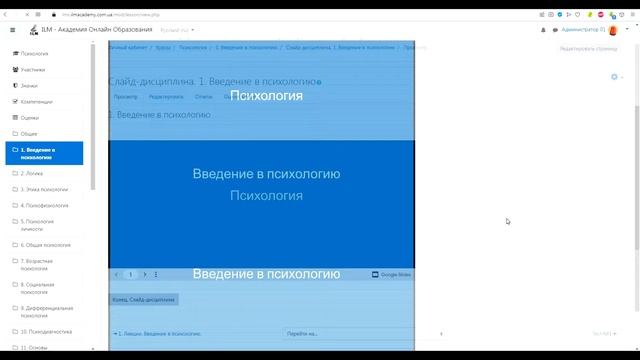Click the browser back arrow
640x360 pixels.
click(5, 14)
